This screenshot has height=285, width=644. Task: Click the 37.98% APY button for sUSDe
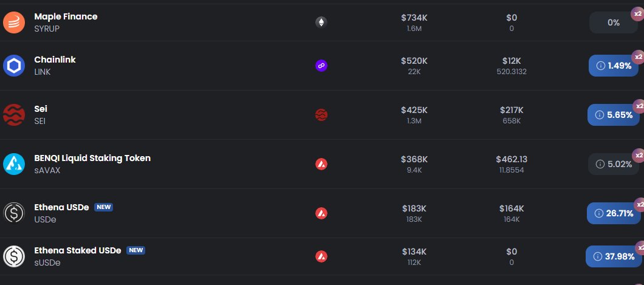[x=614, y=256]
